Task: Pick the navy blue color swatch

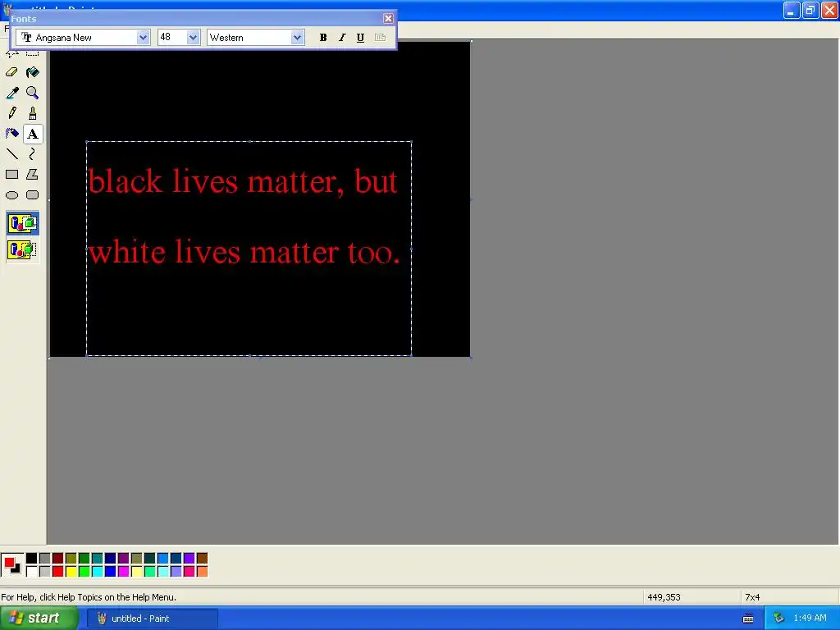Action: 111,559
